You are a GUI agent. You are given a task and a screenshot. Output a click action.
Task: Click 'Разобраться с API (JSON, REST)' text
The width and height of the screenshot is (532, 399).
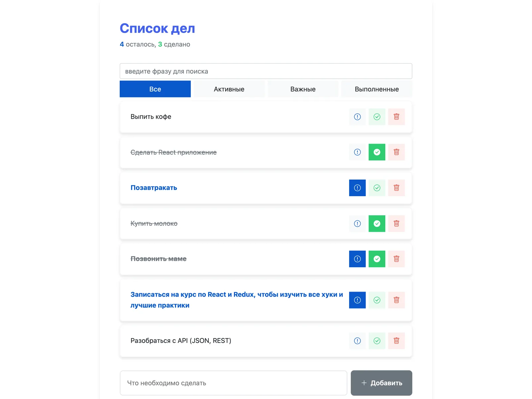[181, 341]
